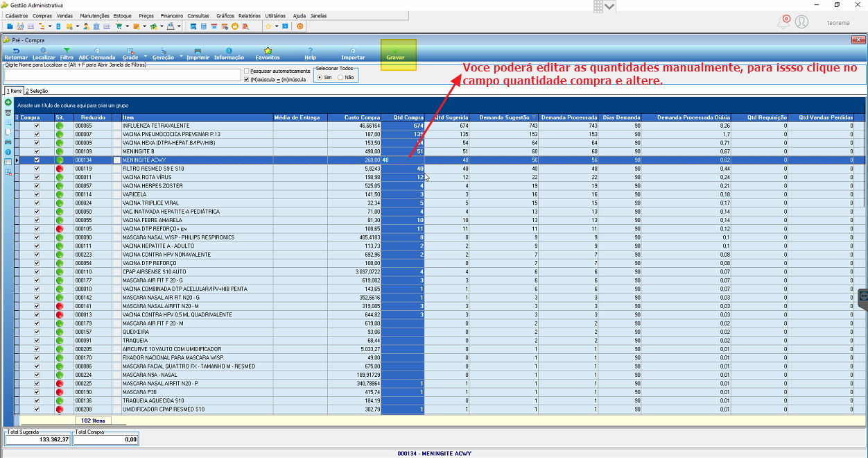Select the Sim radio under Selecionar Todos
Image resolution: width=868 pixels, height=458 pixels.
(x=319, y=78)
